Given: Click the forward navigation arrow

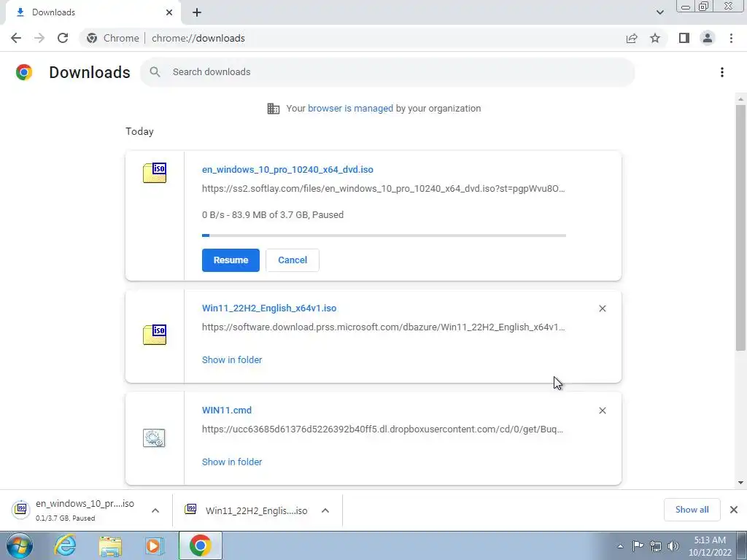Looking at the screenshot, I should tap(39, 38).
